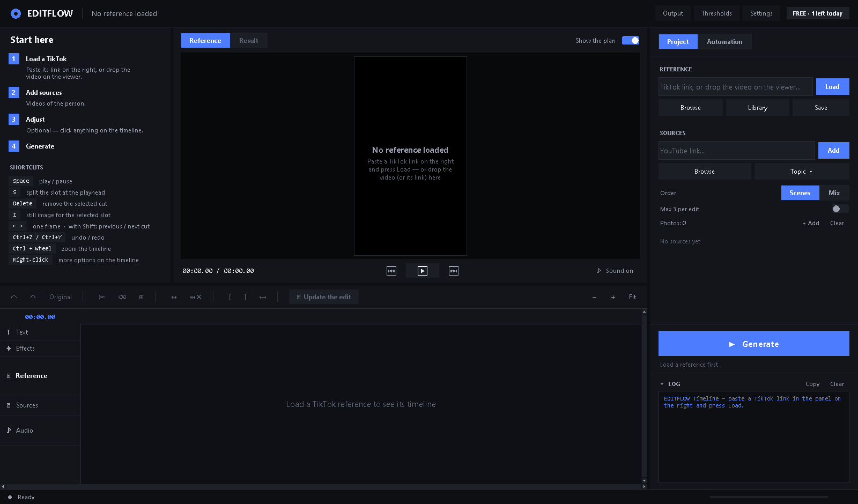Screen dimensions: 858x504
Task: Zoom out the timeline with minus
Action: [x=594, y=297]
